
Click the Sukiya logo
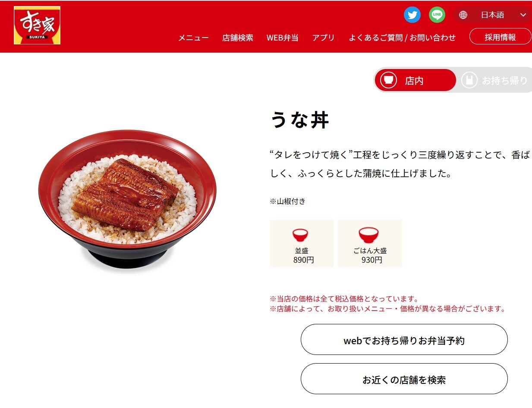coord(37,25)
